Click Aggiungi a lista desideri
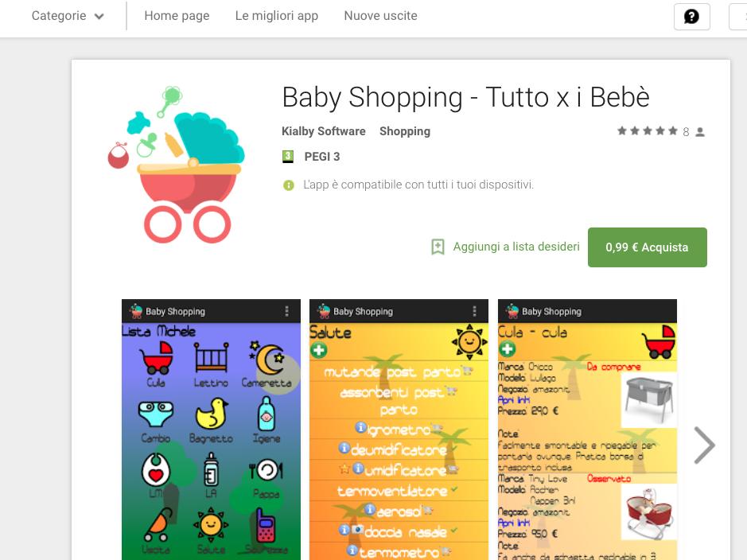The height and width of the screenshot is (560, 747). click(x=516, y=247)
